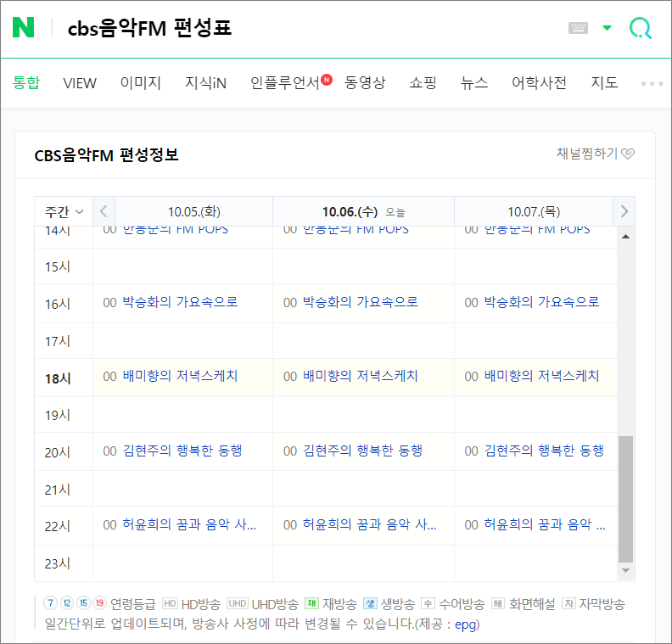Screen dimensions: 672x644
Task: Expand the search history dropdown arrow
Action: coord(607,28)
